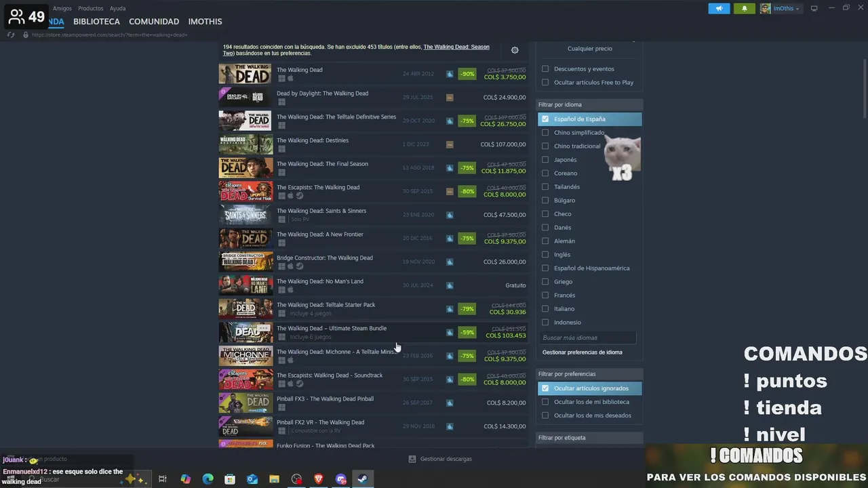Click the review icon for Saints & Sinners
The width and height of the screenshot is (868, 488).
coord(450,215)
